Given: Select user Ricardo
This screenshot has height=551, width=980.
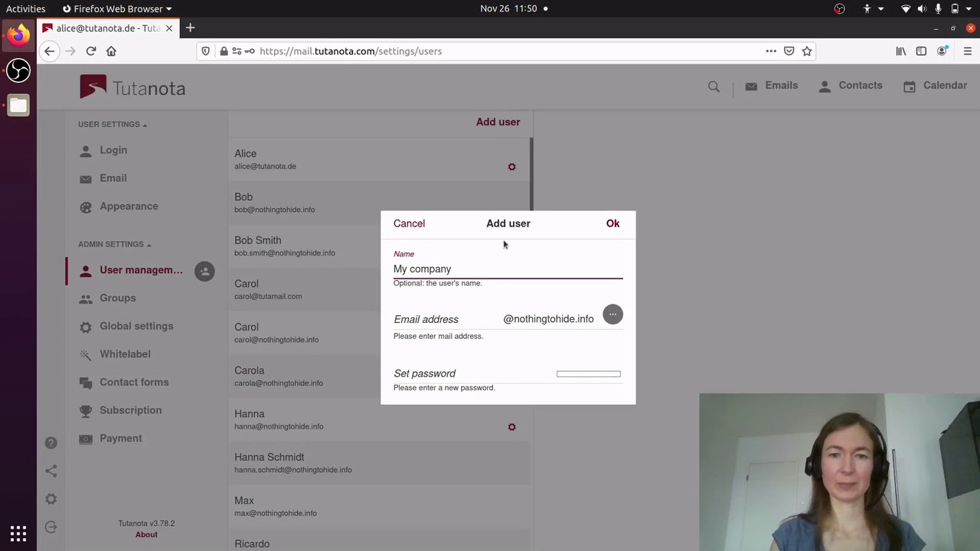Looking at the screenshot, I should pos(378,540).
